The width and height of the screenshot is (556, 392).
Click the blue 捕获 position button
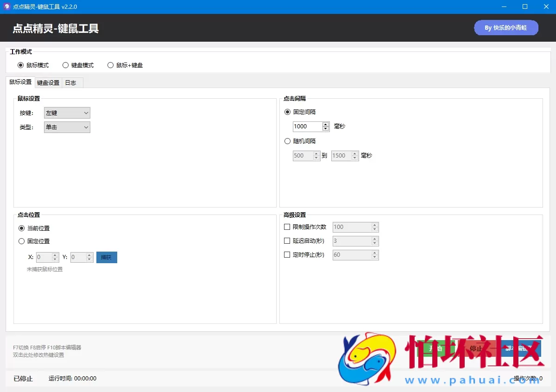(x=107, y=257)
